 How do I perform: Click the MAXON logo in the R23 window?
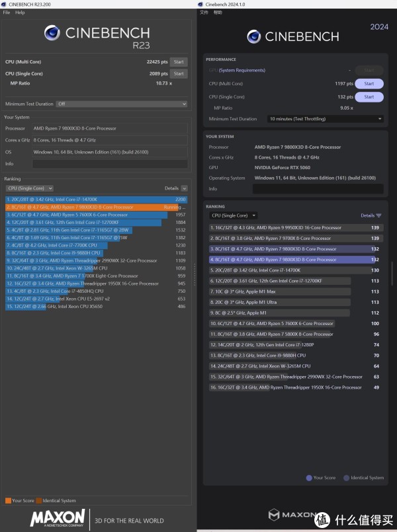58,518
